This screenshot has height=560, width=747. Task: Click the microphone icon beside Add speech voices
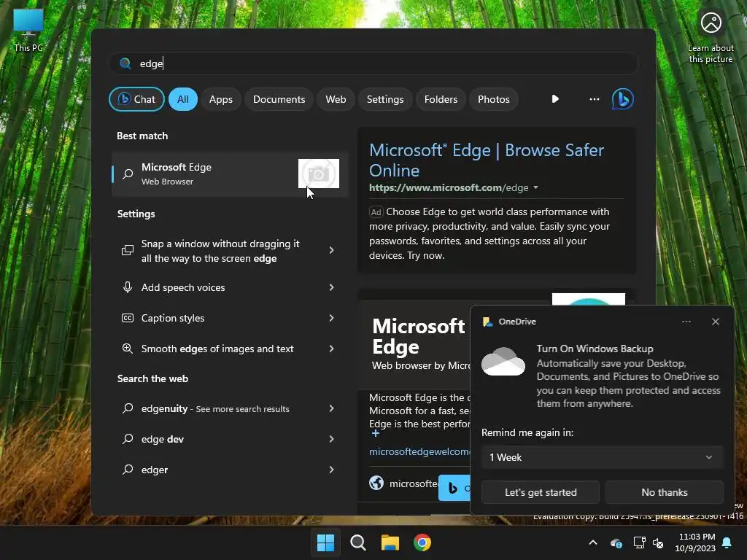[x=128, y=287]
